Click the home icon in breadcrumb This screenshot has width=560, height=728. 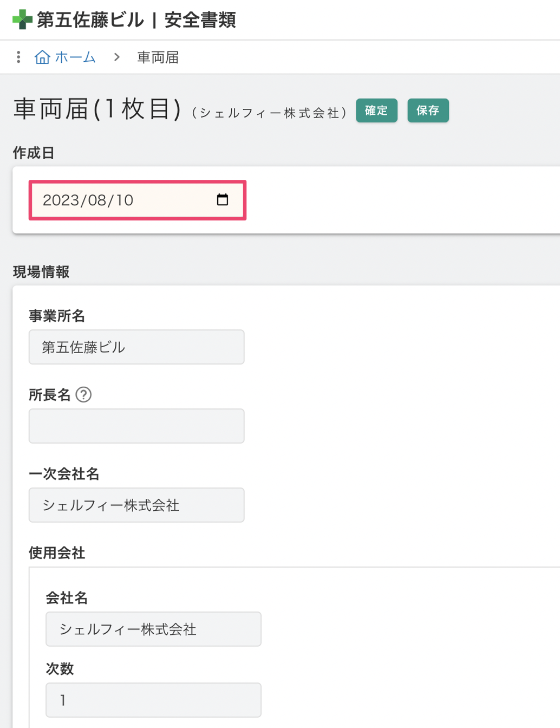42,57
